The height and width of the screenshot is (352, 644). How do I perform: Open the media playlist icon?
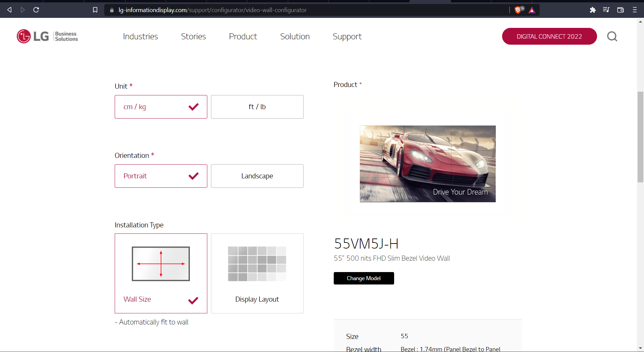[606, 10]
